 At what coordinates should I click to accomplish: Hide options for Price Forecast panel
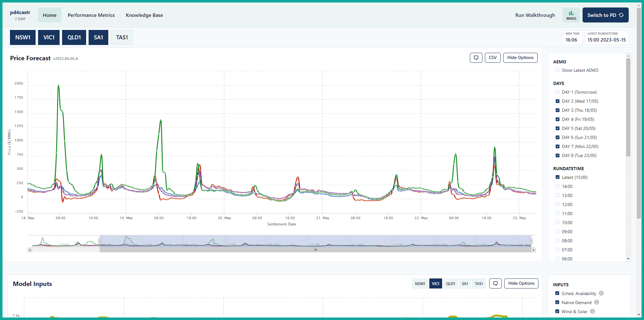[x=520, y=58]
